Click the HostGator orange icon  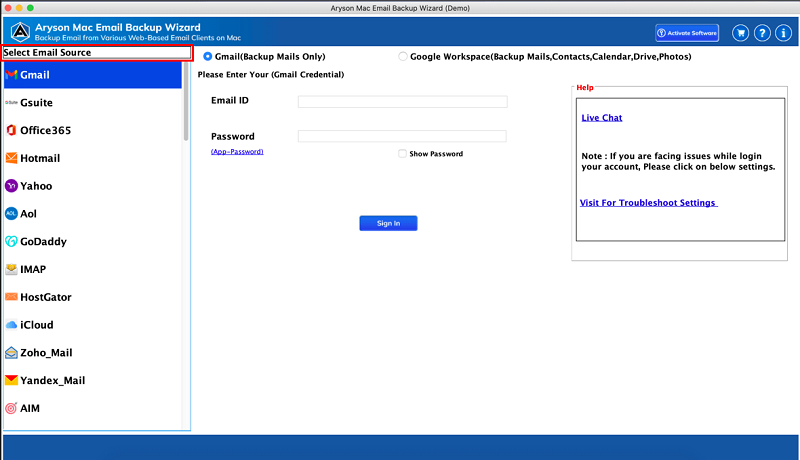click(11, 297)
